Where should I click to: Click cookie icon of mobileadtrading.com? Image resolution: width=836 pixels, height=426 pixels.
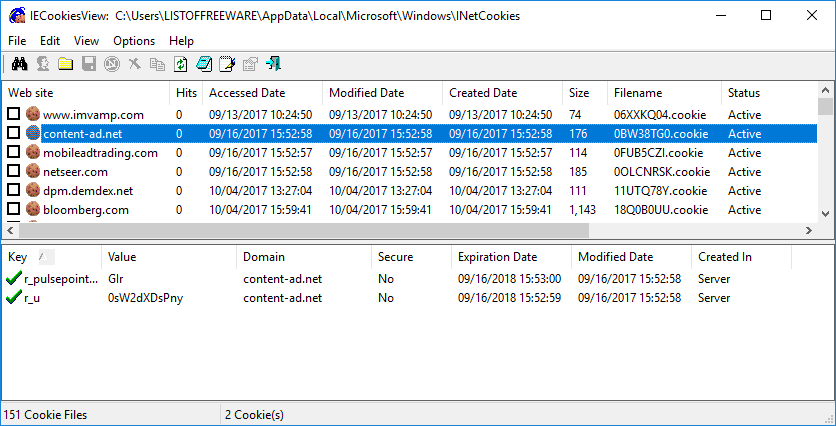tap(33, 152)
